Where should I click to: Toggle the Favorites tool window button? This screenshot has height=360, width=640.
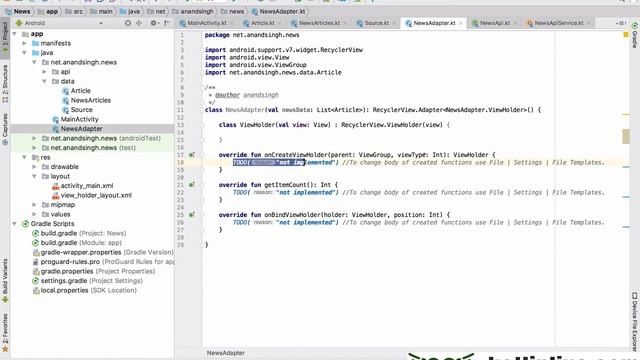[x=5, y=333]
